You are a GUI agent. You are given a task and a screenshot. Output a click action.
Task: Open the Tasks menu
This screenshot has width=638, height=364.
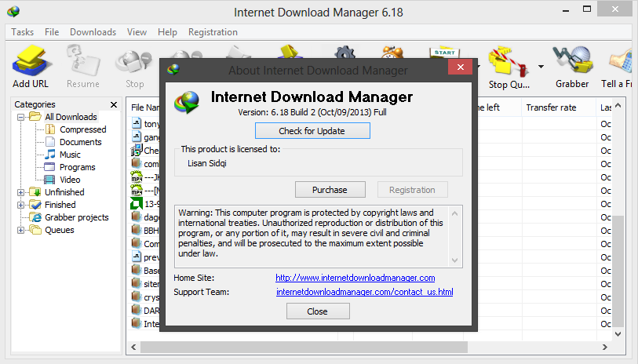point(23,31)
